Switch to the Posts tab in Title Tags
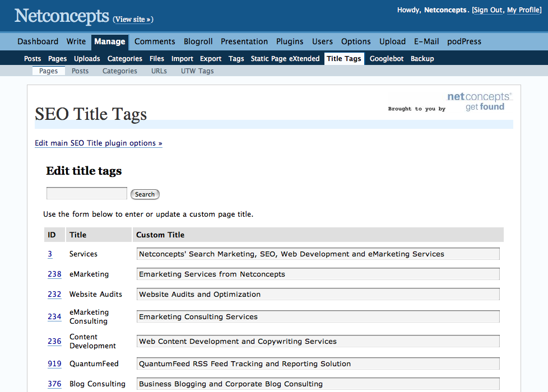 [80, 71]
